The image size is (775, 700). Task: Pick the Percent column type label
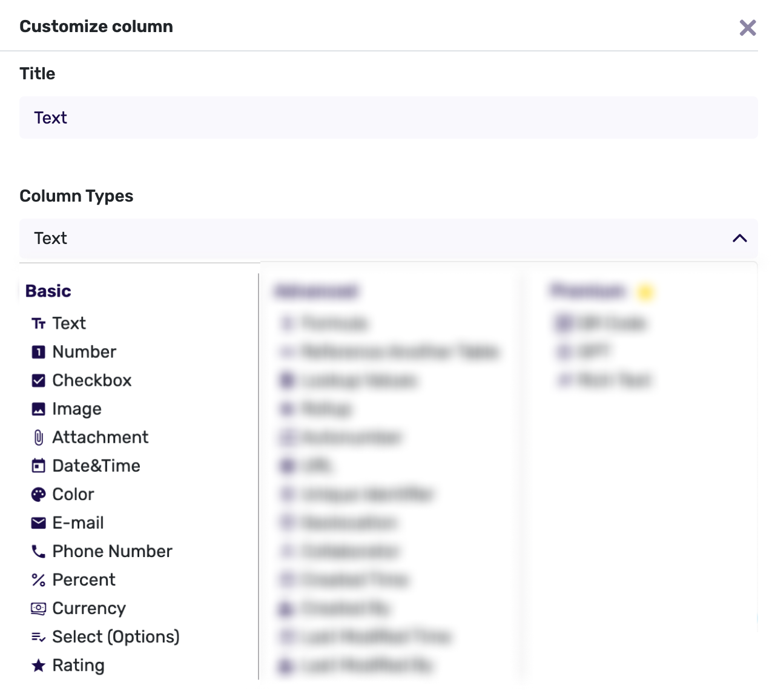pos(84,579)
